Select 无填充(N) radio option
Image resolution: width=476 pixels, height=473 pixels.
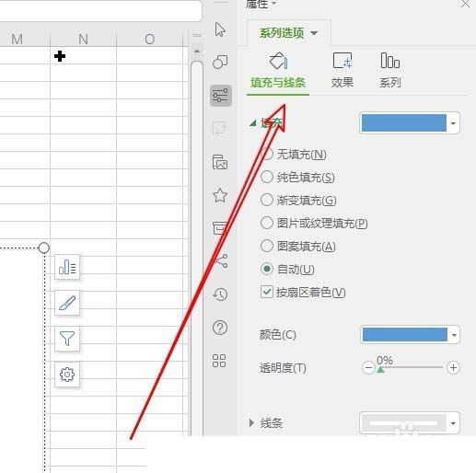267,154
